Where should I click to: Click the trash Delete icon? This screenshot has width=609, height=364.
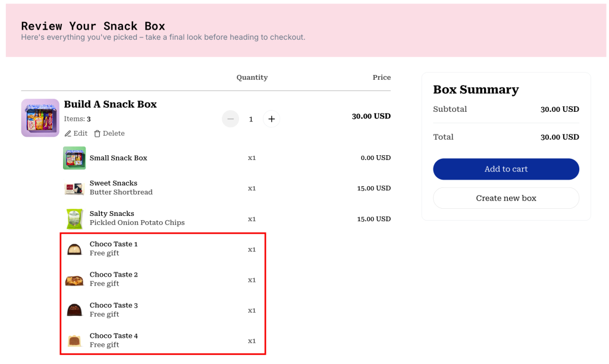(98, 134)
